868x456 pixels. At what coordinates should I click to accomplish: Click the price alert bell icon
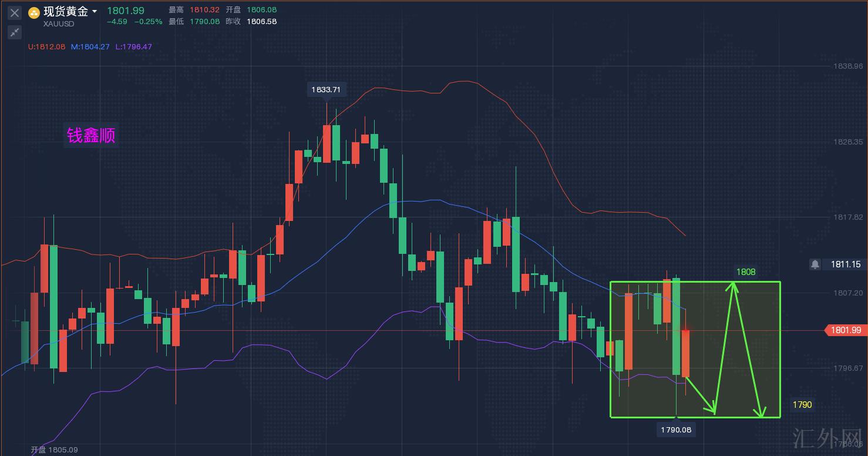tap(815, 264)
